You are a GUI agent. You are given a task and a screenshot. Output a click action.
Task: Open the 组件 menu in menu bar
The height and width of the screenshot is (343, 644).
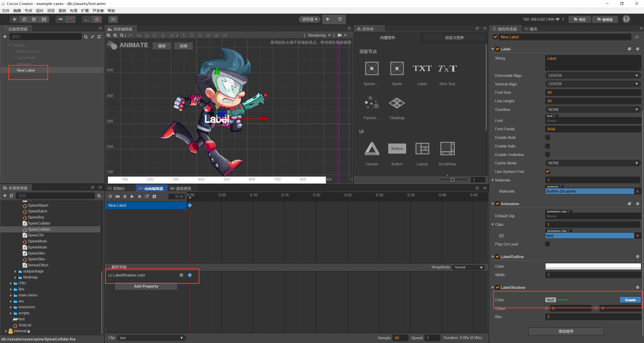[40, 11]
